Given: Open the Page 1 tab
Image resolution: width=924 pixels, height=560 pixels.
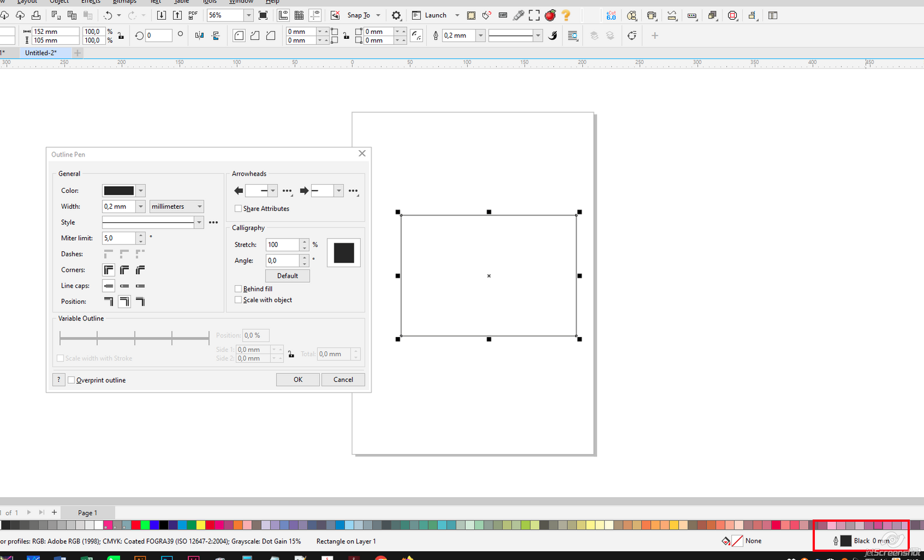Looking at the screenshot, I should [x=87, y=513].
